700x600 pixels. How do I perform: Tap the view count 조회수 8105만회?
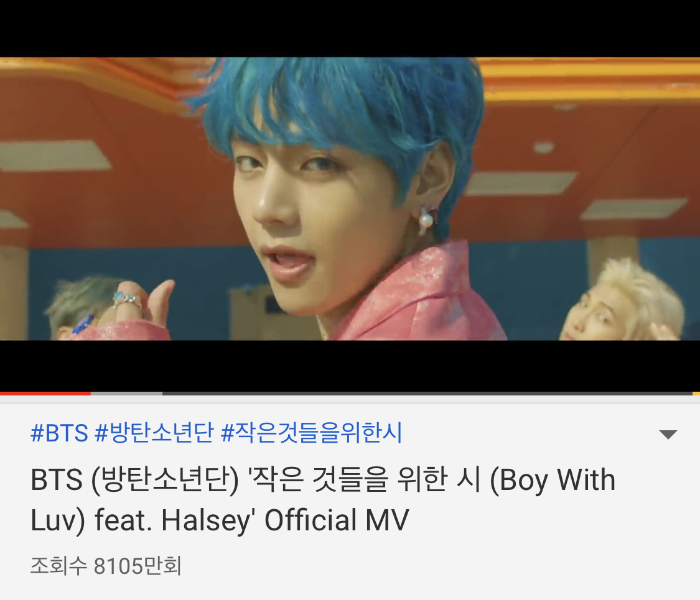click(106, 566)
